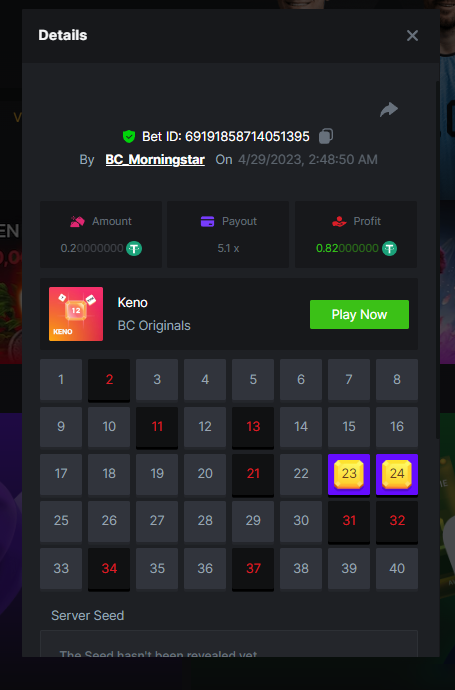
Task: Select the gem tile number 23
Action: pyautogui.click(x=349, y=474)
